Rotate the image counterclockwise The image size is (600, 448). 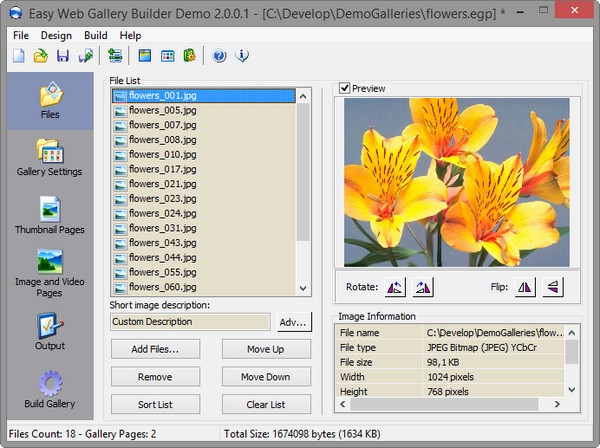click(x=395, y=288)
